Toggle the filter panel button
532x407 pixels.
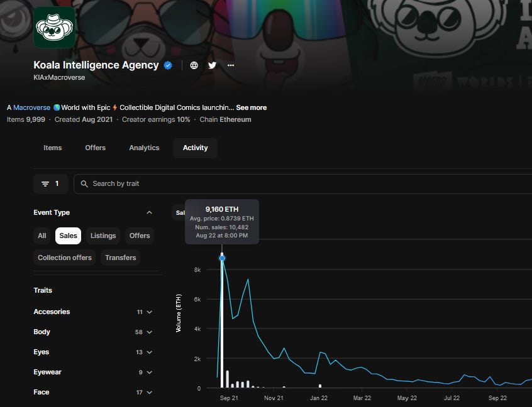pyautogui.click(x=50, y=183)
